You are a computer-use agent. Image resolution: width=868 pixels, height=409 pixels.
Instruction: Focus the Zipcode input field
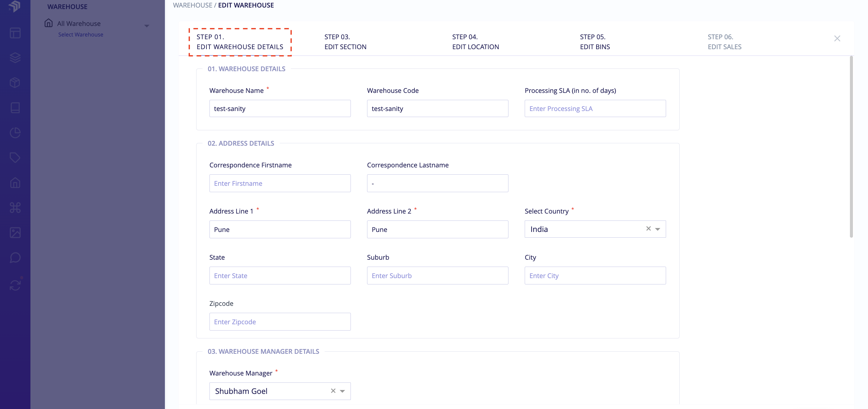(x=280, y=322)
